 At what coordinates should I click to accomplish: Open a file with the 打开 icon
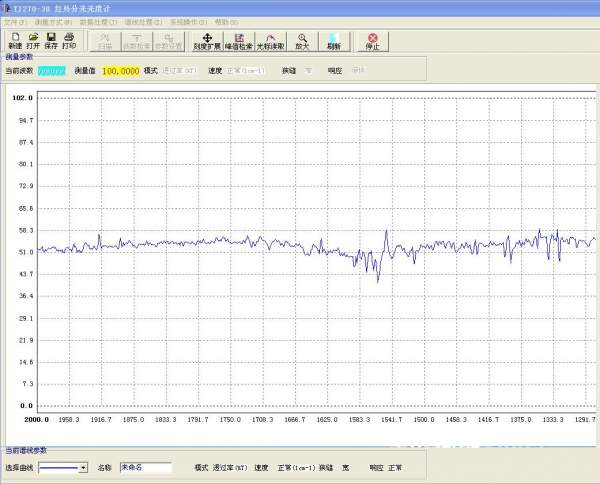33,41
